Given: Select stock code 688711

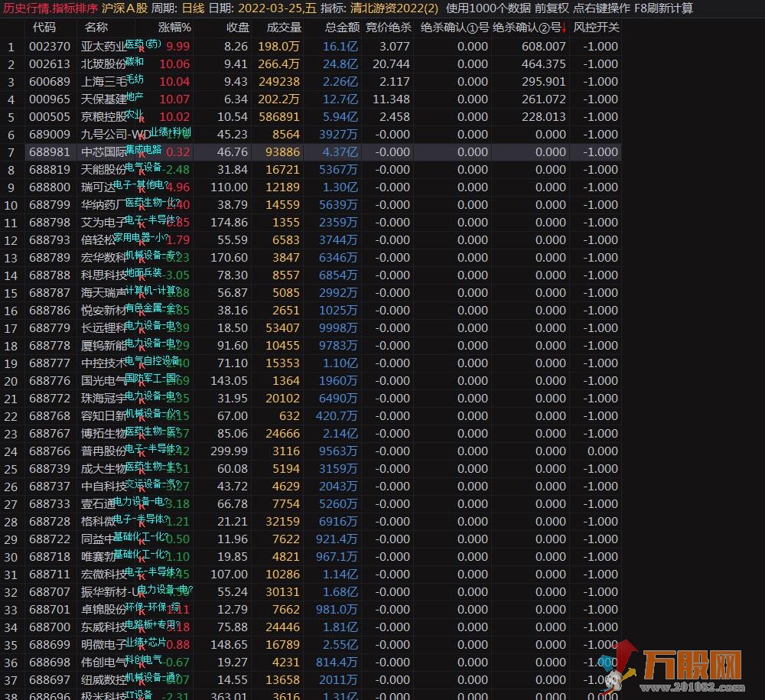Looking at the screenshot, I should pos(50,574).
